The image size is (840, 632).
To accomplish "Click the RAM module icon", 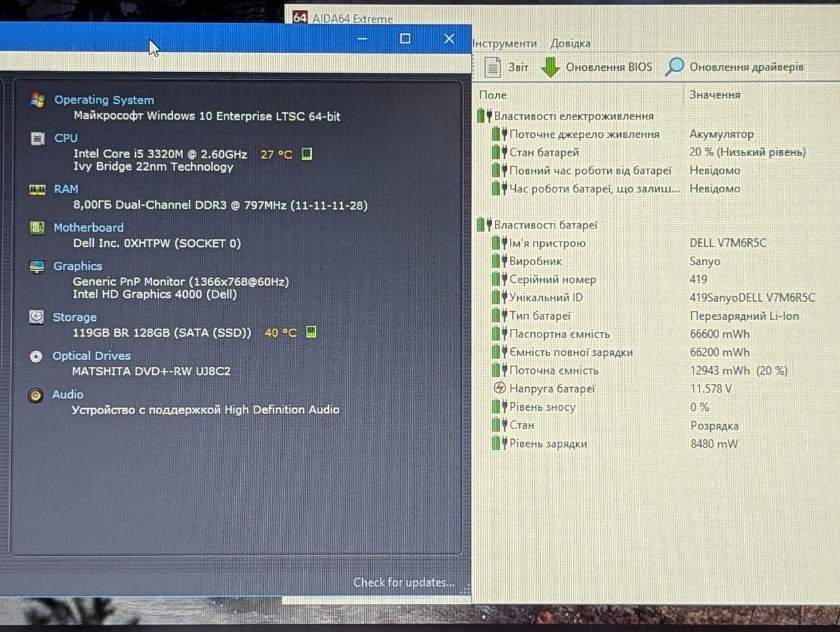I will click(x=37, y=190).
